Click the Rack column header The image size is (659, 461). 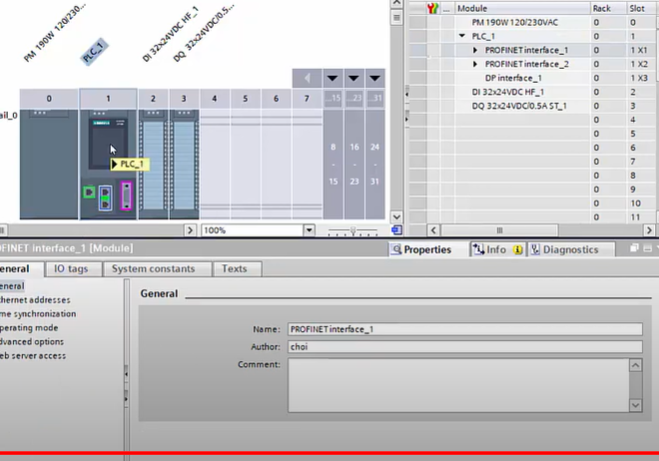608,8
